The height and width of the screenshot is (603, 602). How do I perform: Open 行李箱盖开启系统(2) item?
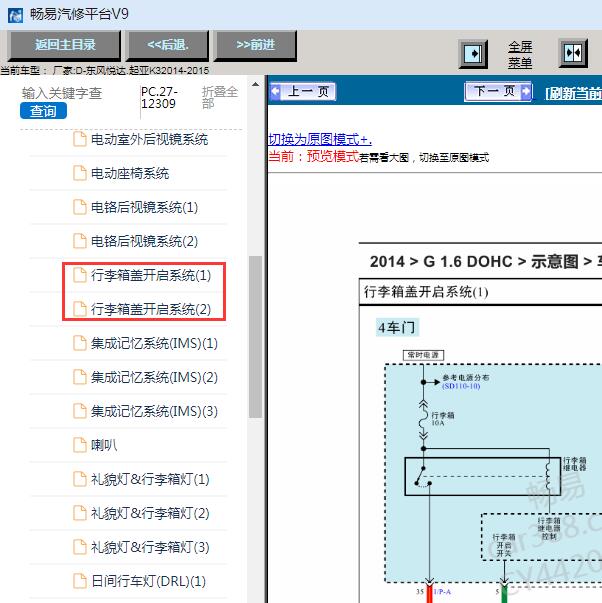tap(151, 309)
